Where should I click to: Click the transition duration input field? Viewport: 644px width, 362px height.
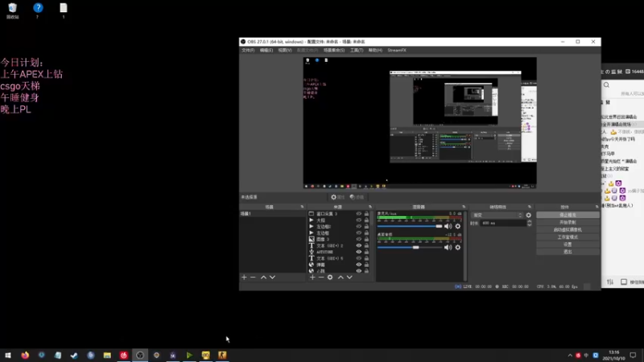pos(503,223)
